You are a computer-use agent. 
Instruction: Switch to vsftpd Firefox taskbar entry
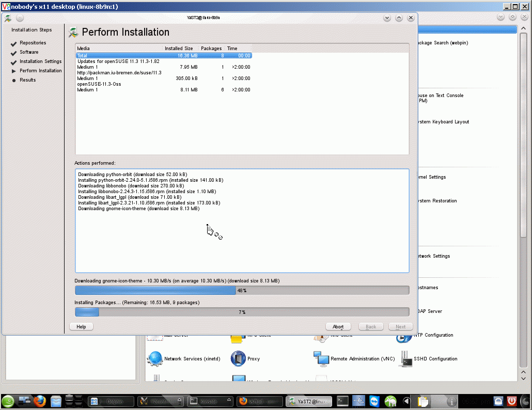tap(260, 402)
